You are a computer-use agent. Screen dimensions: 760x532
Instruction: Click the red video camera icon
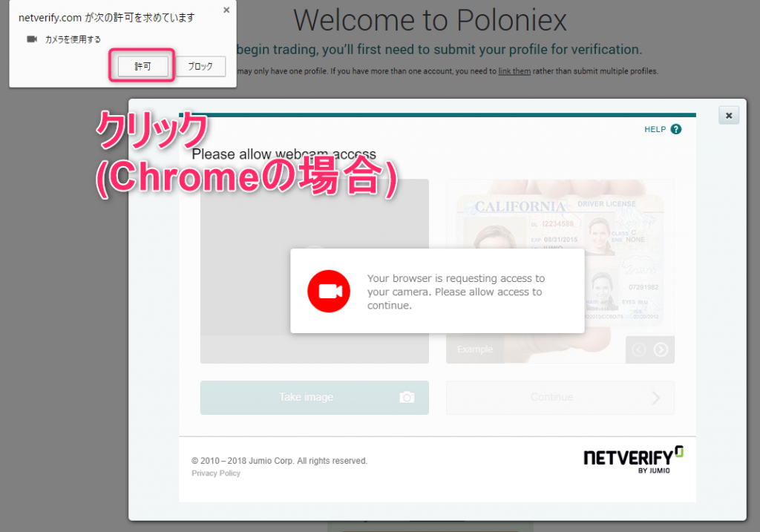coord(329,291)
